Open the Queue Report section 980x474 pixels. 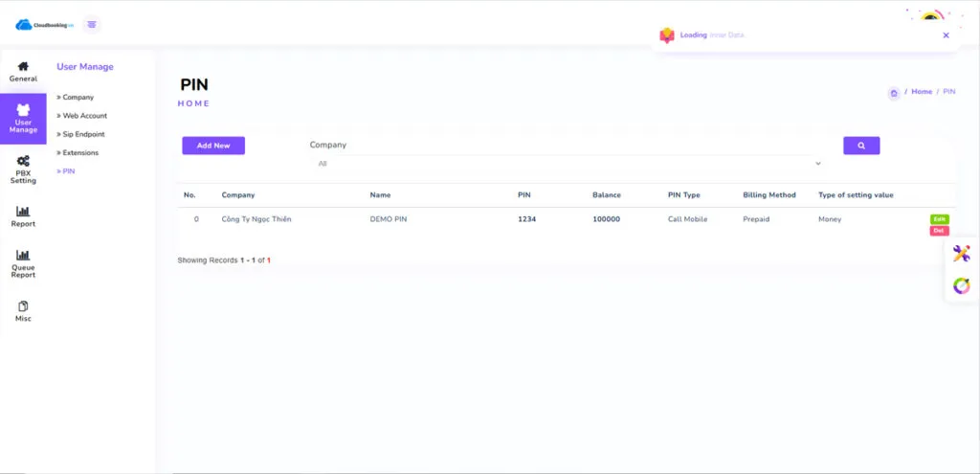(23, 263)
